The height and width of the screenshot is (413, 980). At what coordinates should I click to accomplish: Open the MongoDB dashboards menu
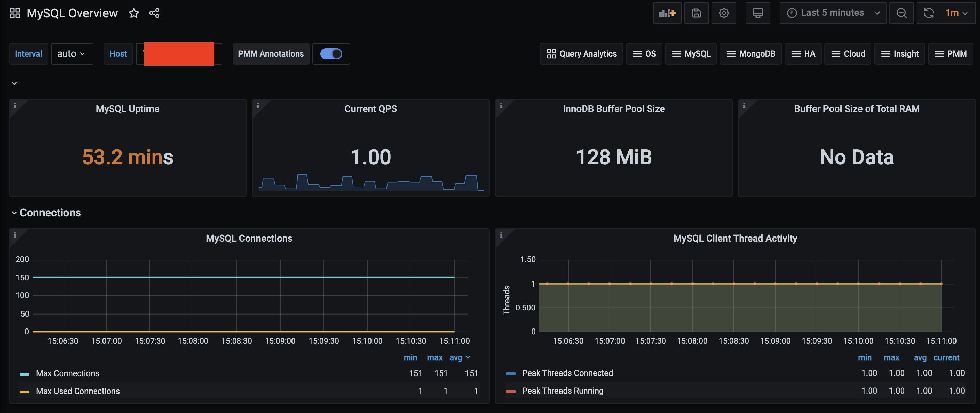tap(750, 54)
